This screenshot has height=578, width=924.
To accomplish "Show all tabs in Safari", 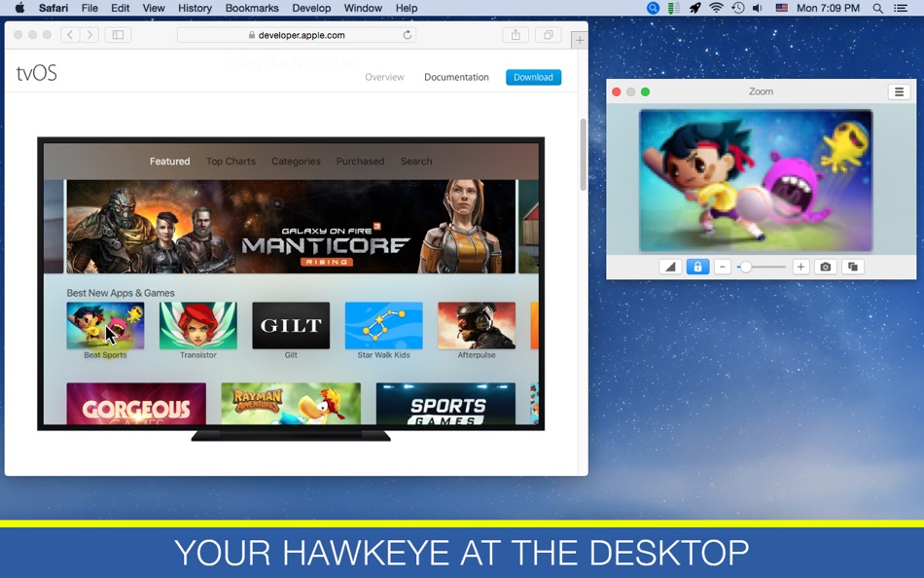I will [x=548, y=35].
